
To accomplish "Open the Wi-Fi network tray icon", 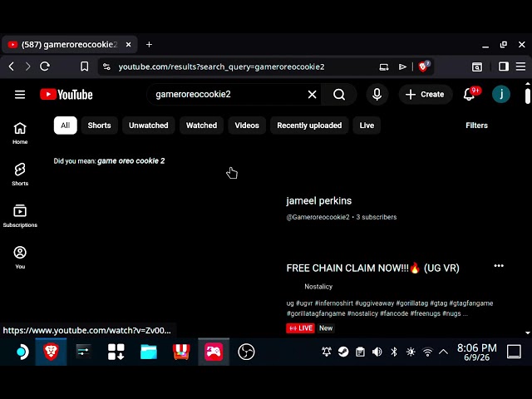I will [x=427, y=352].
